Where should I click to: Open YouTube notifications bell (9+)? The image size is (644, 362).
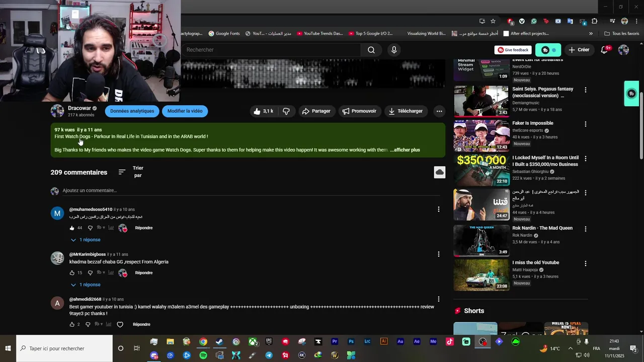click(605, 50)
